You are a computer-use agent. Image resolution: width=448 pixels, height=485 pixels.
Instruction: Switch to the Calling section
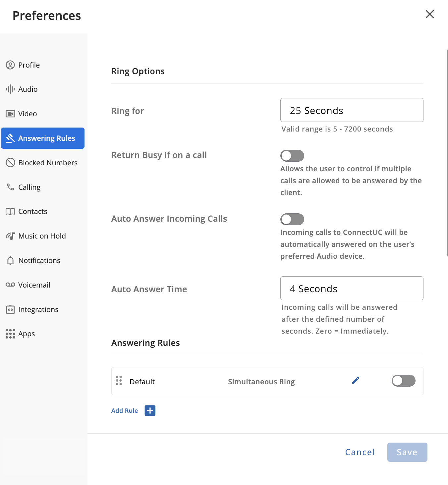[29, 187]
